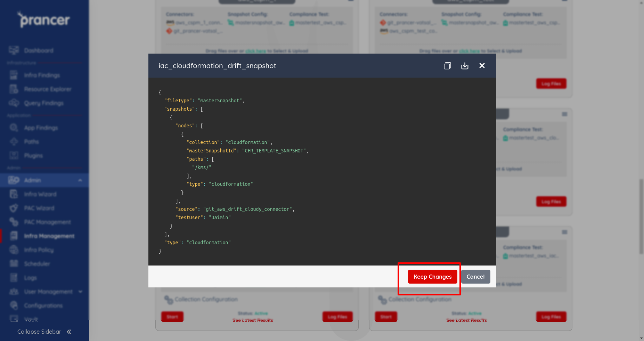
Task: Cancel the snapshot editor dialog
Action: click(x=475, y=277)
